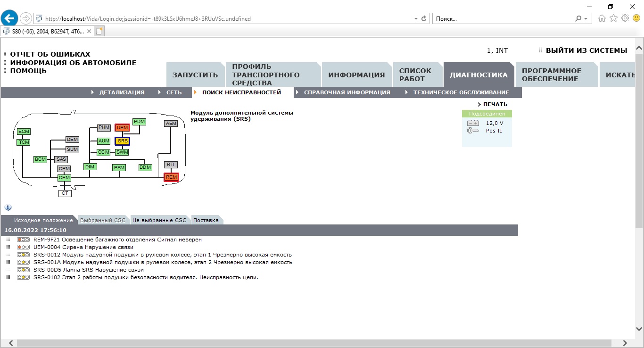This screenshot has width=644, height=348.
Task: Open the search provider dropdown arrow
Action: pyautogui.click(x=586, y=19)
